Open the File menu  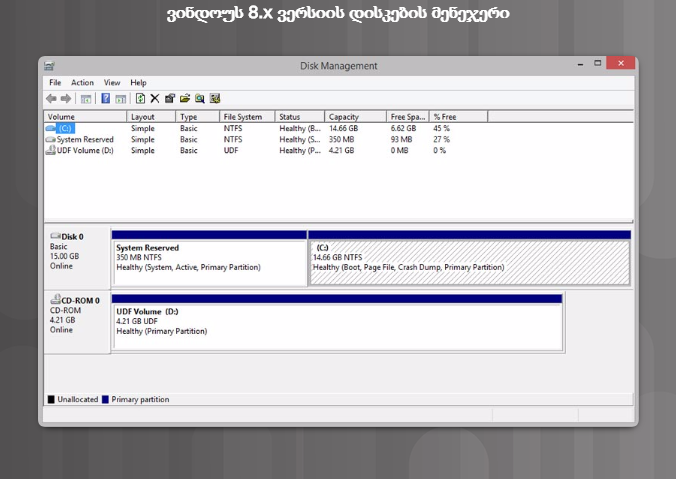[55, 83]
